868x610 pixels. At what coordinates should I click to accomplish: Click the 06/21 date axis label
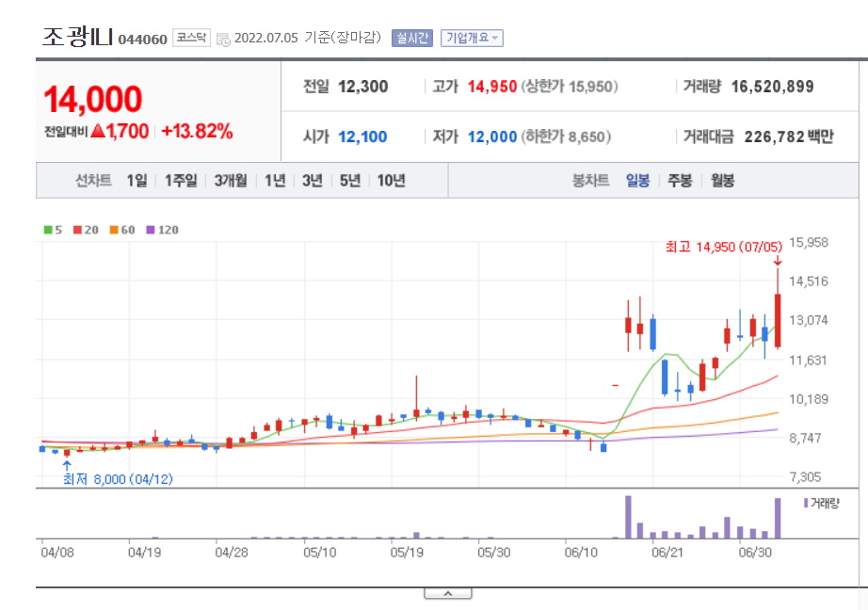667,553
